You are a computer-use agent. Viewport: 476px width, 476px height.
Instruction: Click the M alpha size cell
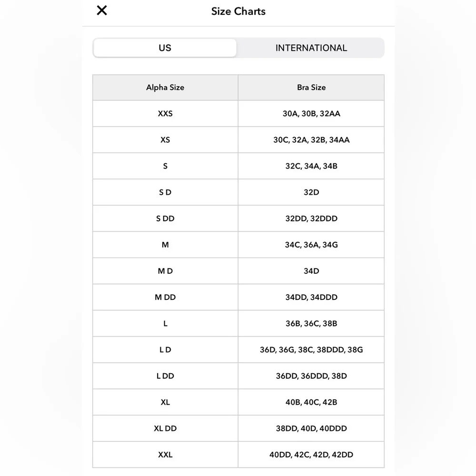pyautogui.click(x=165, y=245)
